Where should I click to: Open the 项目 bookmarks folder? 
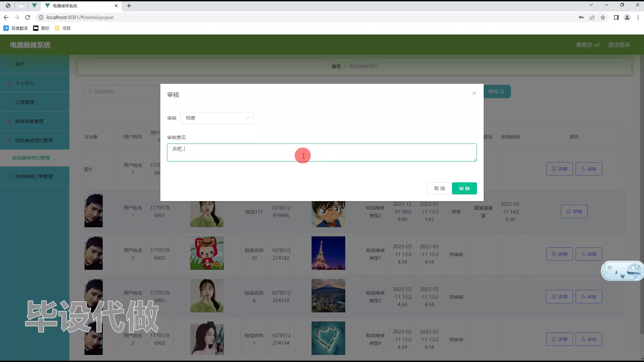click(63, 28)
